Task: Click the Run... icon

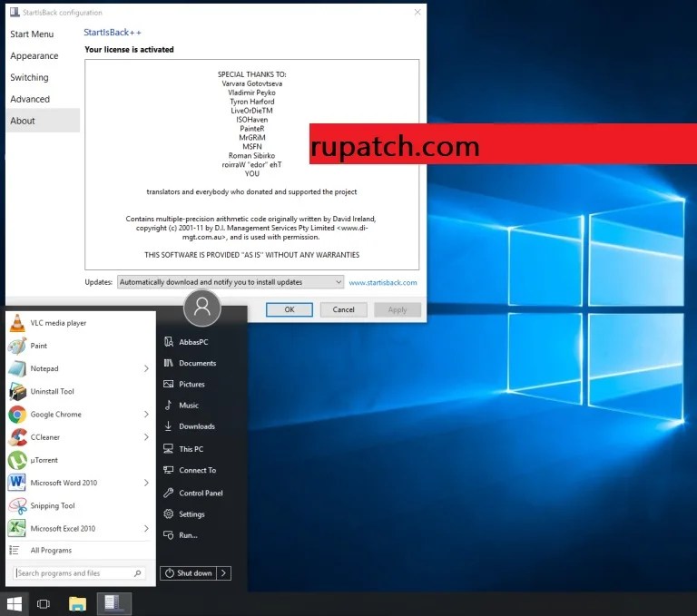Action: tap(169, 535)
